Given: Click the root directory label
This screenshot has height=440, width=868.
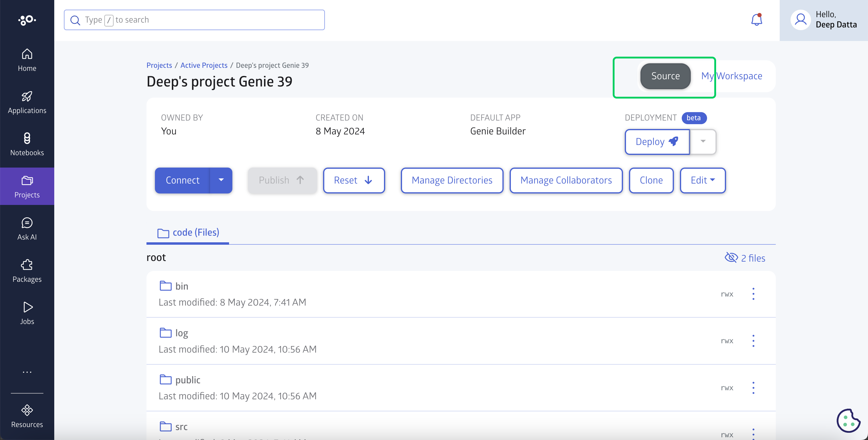Looking at the screenshot, I should 156,257.
